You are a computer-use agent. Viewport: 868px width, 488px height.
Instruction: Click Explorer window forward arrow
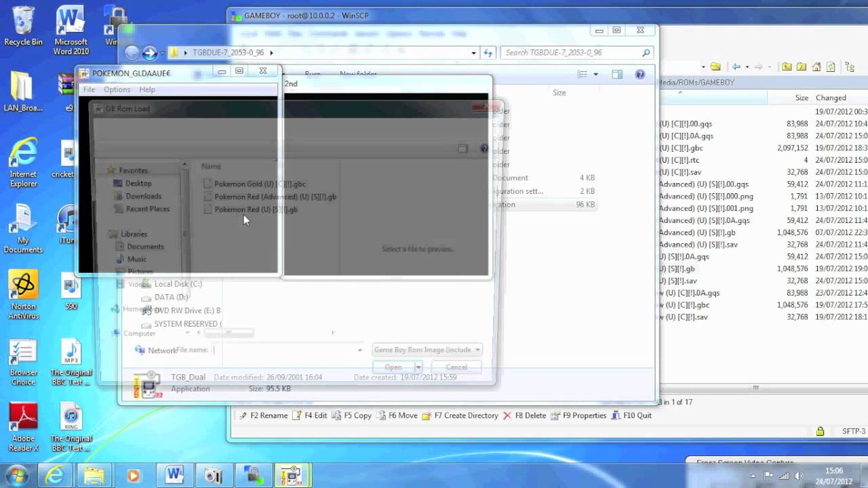(x=150, y=52)
